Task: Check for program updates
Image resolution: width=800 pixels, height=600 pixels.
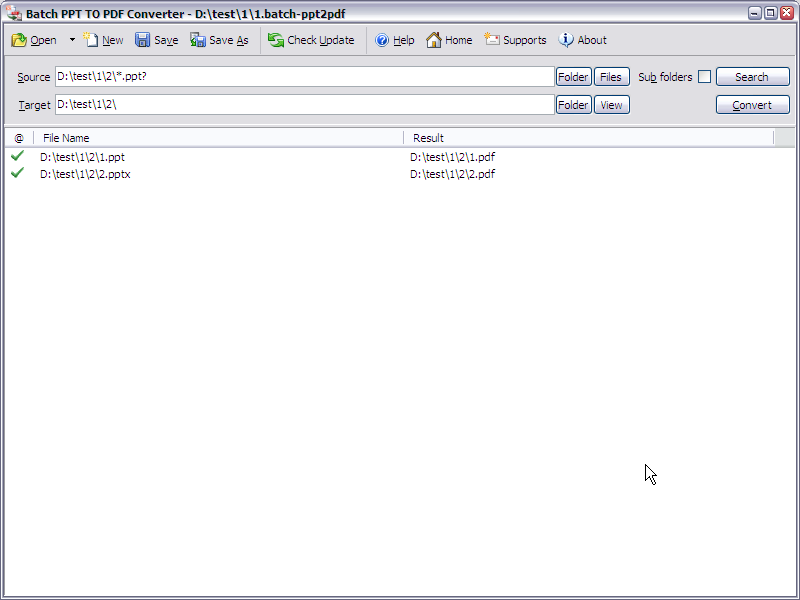Action: (311, 40)
